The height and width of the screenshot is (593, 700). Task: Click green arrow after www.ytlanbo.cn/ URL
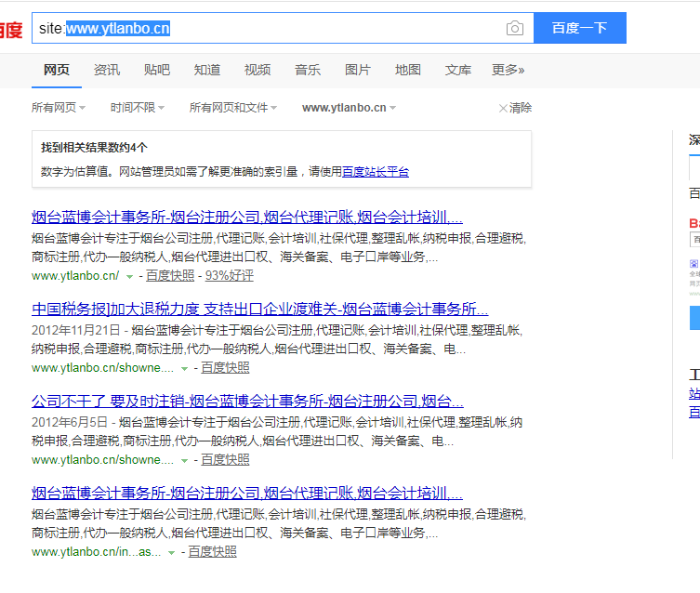[x=130, y=276]
